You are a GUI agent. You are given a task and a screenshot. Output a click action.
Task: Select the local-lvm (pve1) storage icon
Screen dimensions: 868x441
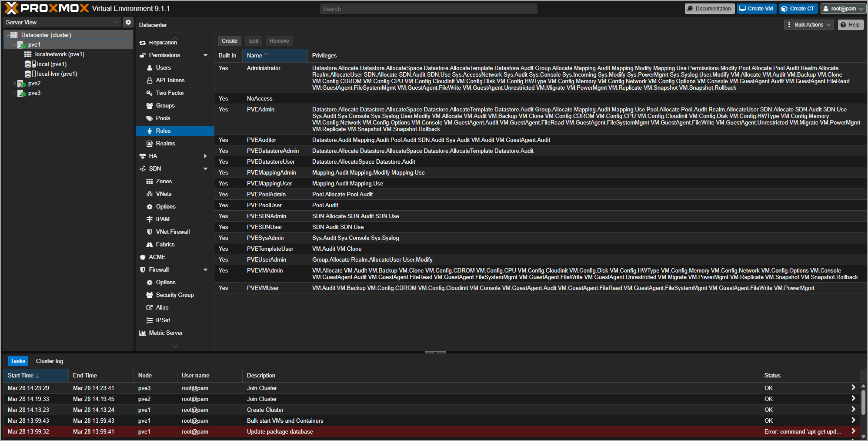point(30,74)
